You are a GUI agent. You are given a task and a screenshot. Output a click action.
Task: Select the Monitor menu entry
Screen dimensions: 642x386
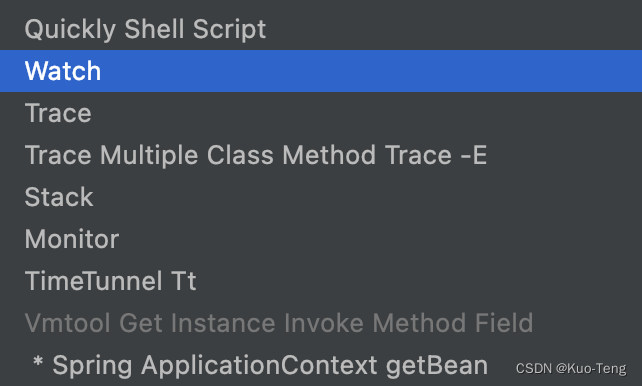click(x=321, y=239)
